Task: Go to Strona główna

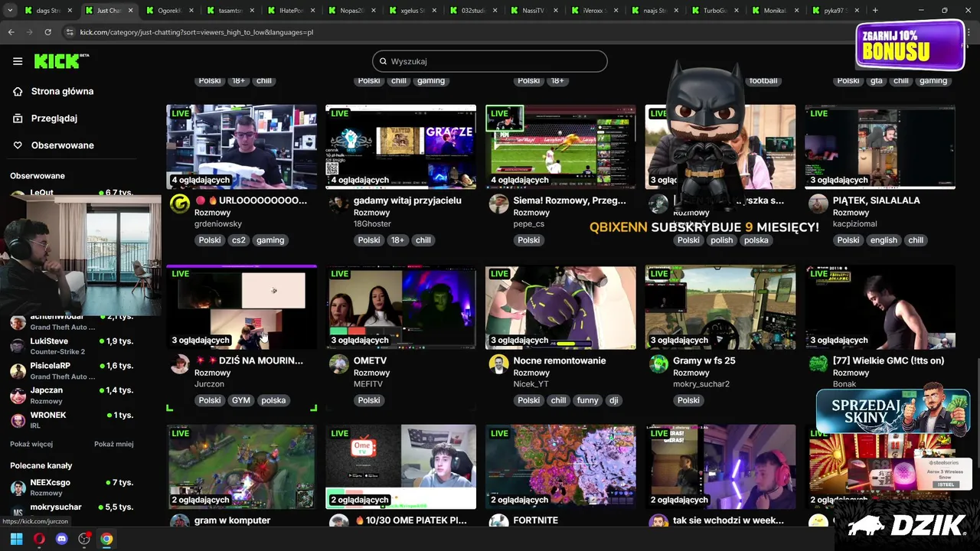Action: tap(62, 91)
